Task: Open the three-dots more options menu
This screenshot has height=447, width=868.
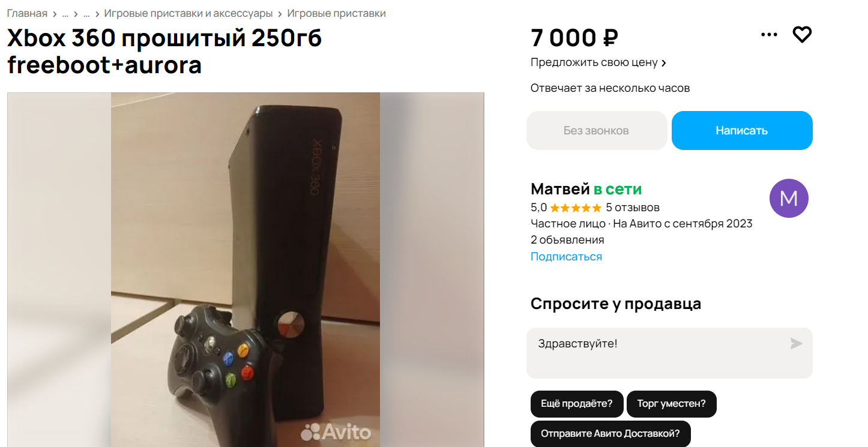Action: (769, 35)
